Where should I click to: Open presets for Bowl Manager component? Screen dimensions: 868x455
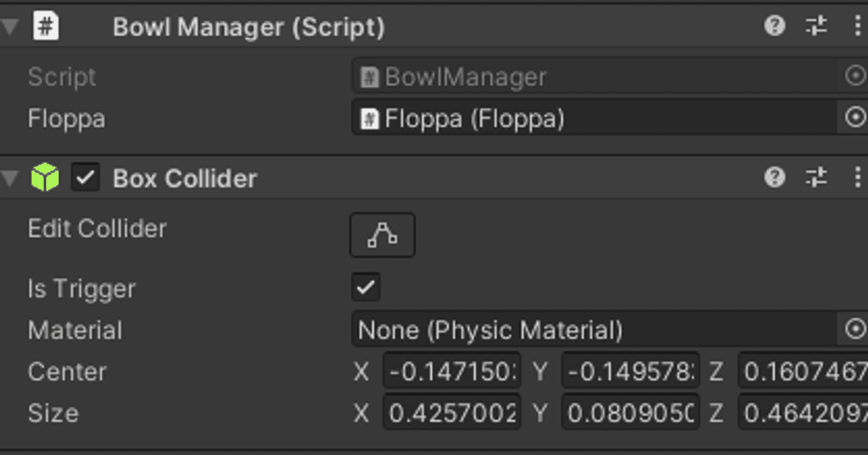(816, 27)
